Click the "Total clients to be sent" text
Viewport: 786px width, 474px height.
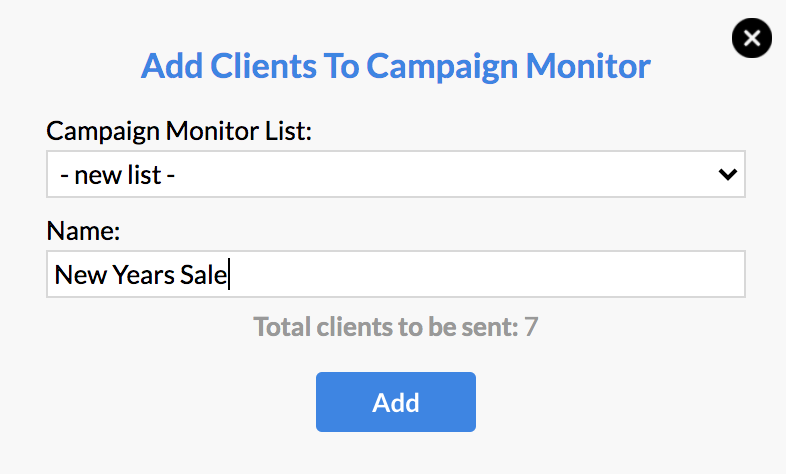[385, 327]
